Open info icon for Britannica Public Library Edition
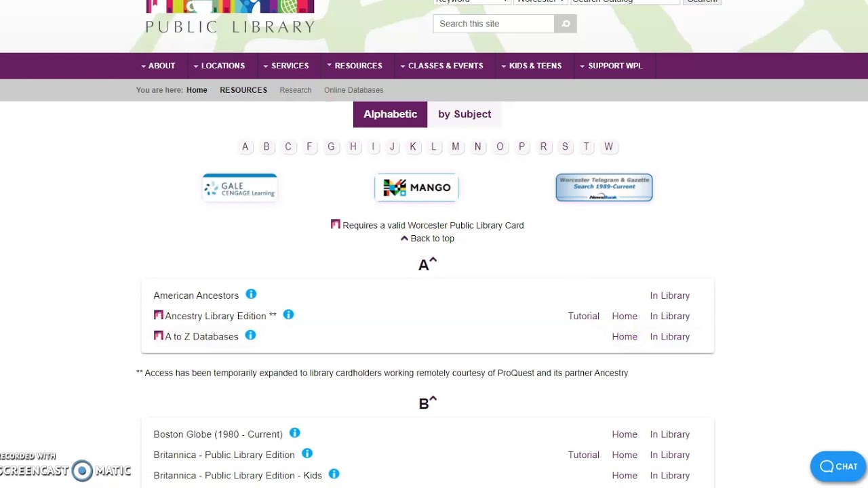The image size is (868, 488). (x=307, y=453)
